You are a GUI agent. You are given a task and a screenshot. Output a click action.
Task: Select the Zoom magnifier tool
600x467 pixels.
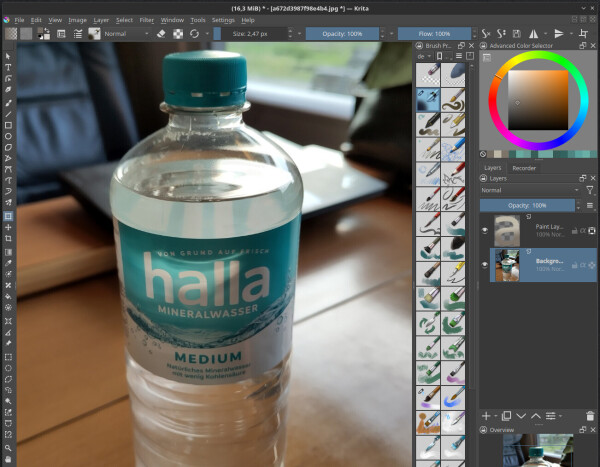pyautogui.click(x=8, y=448)
